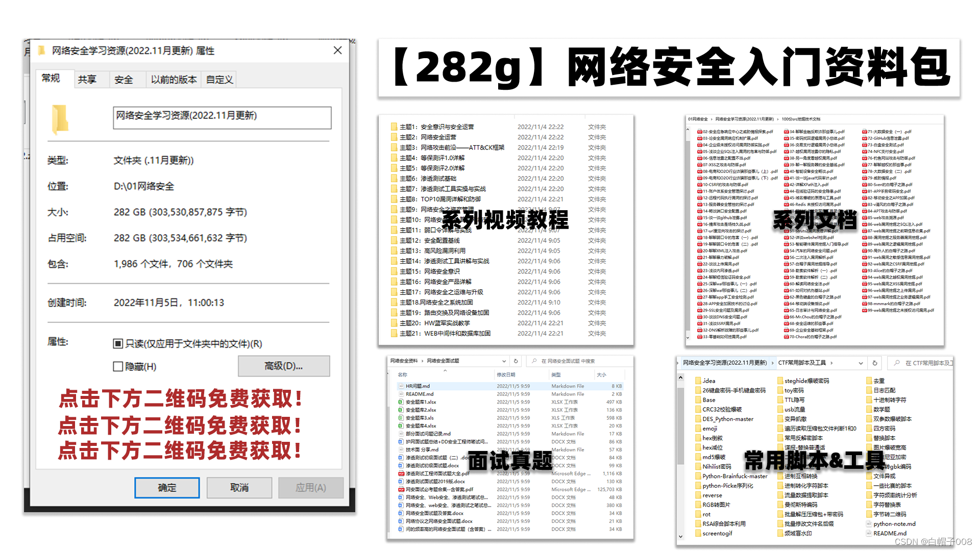Click the 确定 button
The width and height of the screenshot is (980, 551).
coord(167,488)
